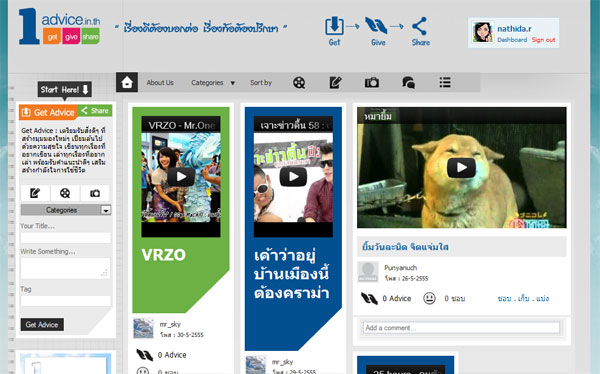Click the Start Here! button
600x374 pixels.
(64, 90)
